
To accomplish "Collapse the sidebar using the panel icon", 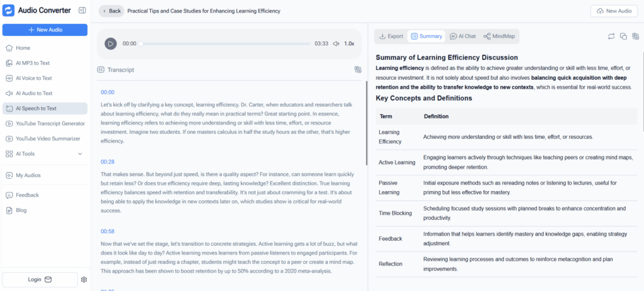I will [82, 11].
